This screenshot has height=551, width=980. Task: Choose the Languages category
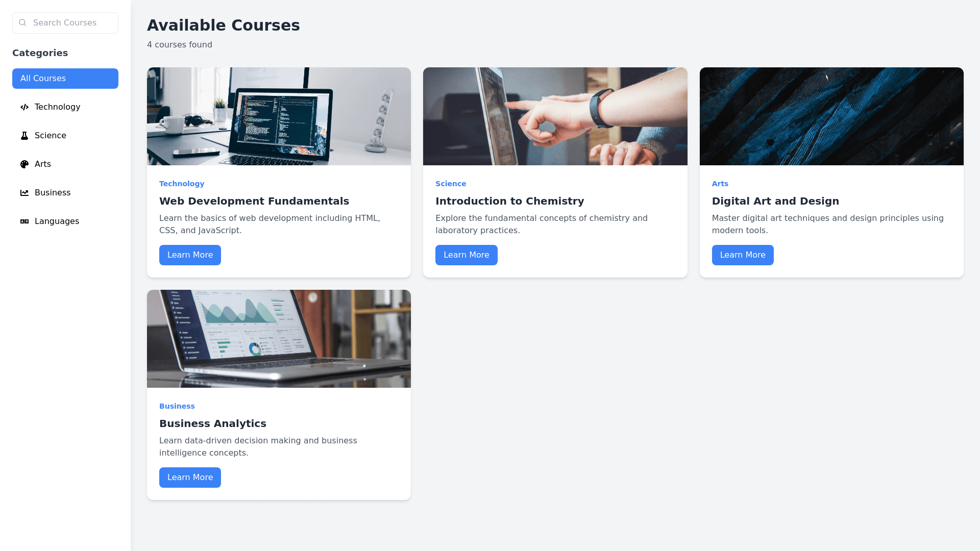coord(65,221)
